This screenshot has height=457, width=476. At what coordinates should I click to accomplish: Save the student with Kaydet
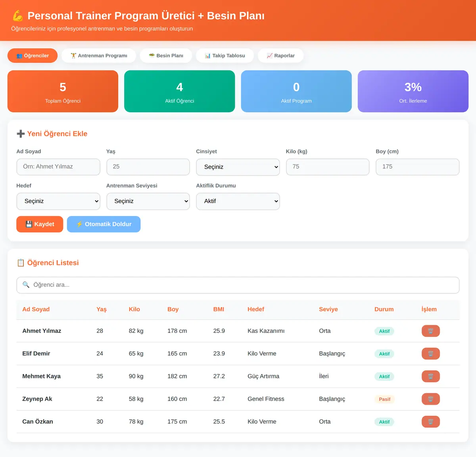(x=40, y=224)
